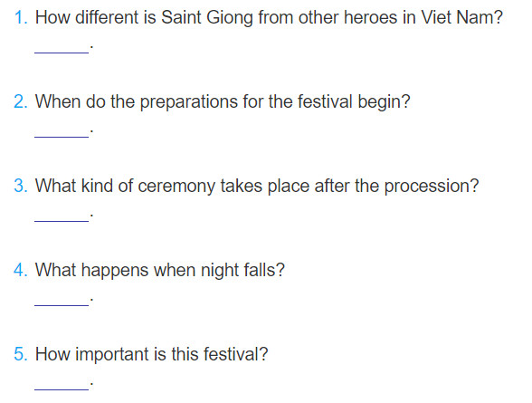Click the word 'preparations' in question 2
Viewport: 532px width, 403px height.
tap(188, 102)
